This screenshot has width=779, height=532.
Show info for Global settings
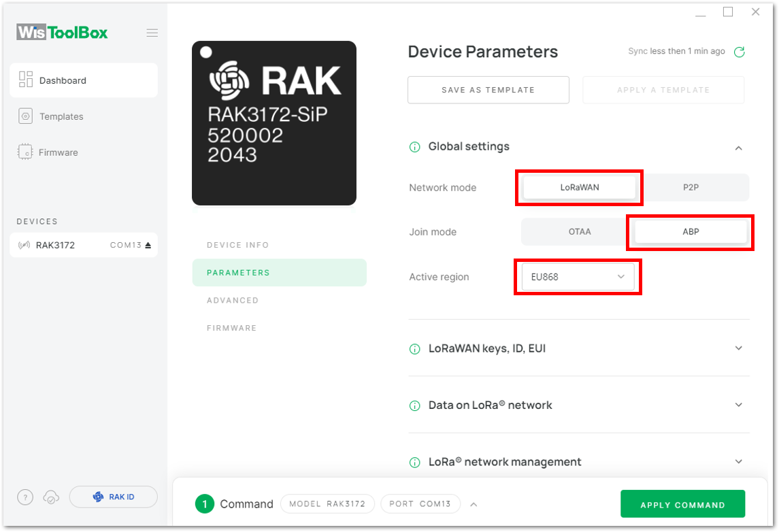(414, 147)
